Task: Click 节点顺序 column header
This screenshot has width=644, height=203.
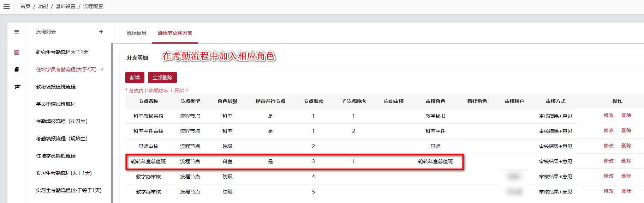Action: (x=314, y=101)
